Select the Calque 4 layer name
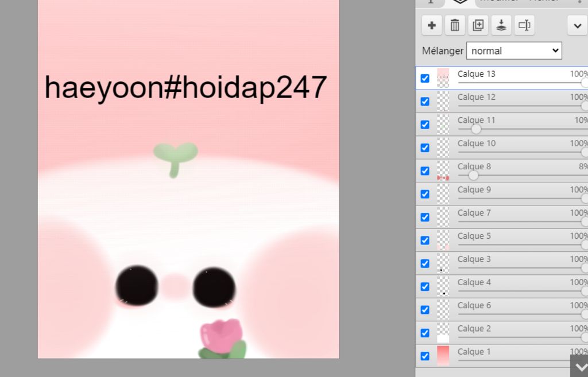Viewport: 588px width, 377px height. point(474,282)
